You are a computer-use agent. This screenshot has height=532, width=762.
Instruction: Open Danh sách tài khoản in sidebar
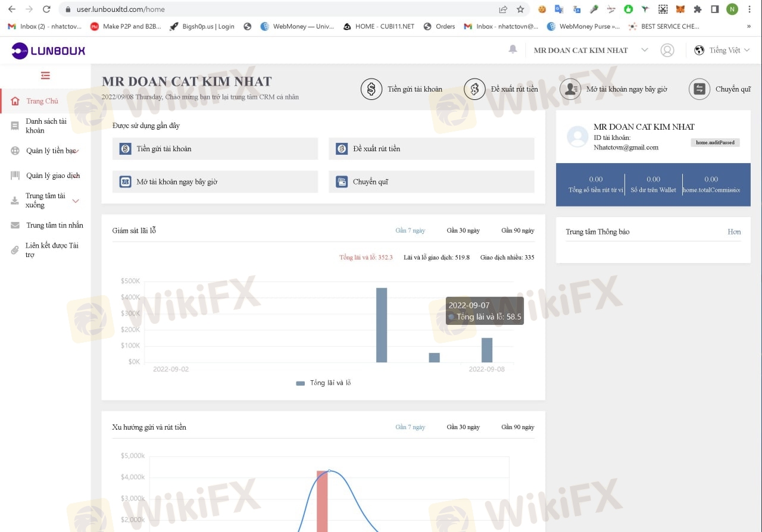tap(46, 126)
